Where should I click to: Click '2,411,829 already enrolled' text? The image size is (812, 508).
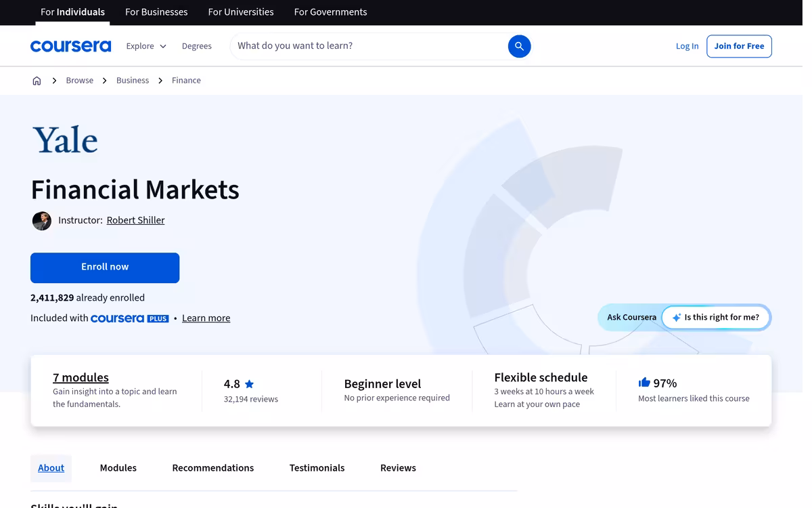pyautogui.click(x=87, y=298)
